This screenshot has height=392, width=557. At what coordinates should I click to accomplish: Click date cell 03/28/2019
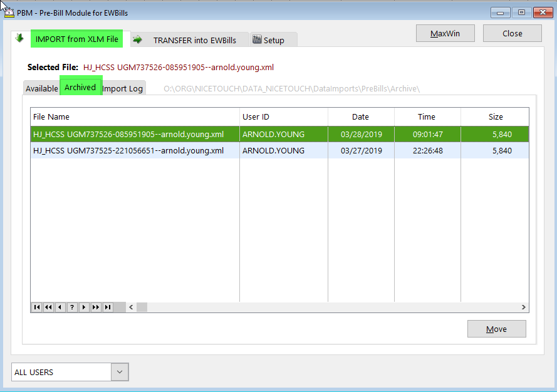pyautogui.click(x=362, y=134)
